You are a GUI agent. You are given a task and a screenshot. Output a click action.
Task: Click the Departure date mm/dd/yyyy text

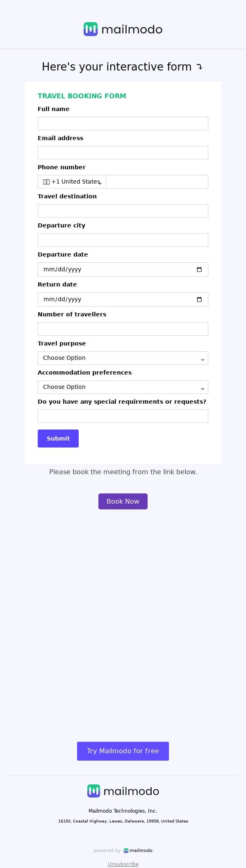coord(62,270)
